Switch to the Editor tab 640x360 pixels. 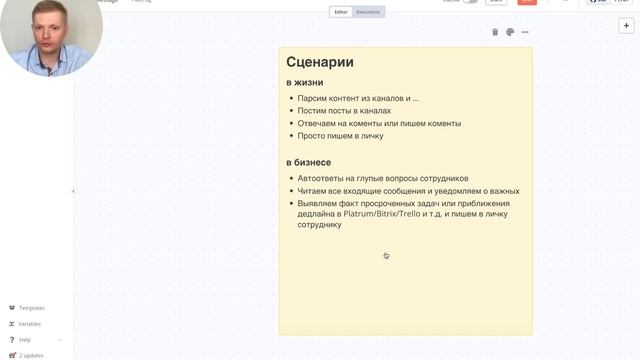click(x=341, y=12)
